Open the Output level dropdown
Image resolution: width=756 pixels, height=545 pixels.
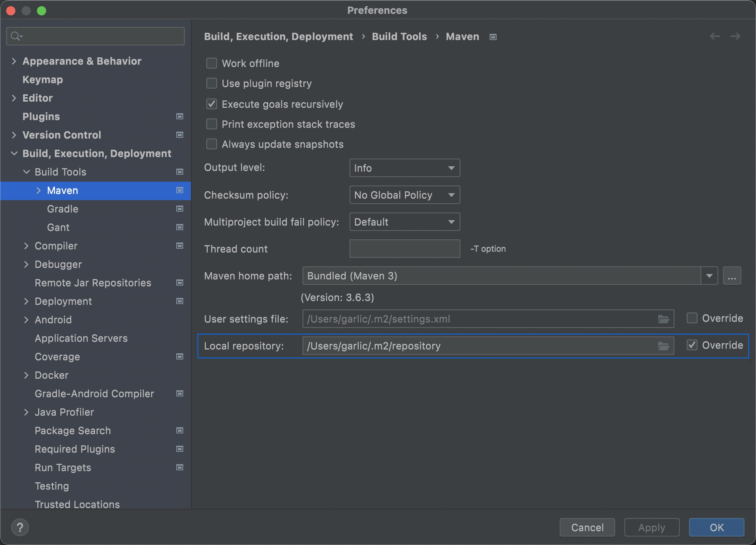click(404, 168)
